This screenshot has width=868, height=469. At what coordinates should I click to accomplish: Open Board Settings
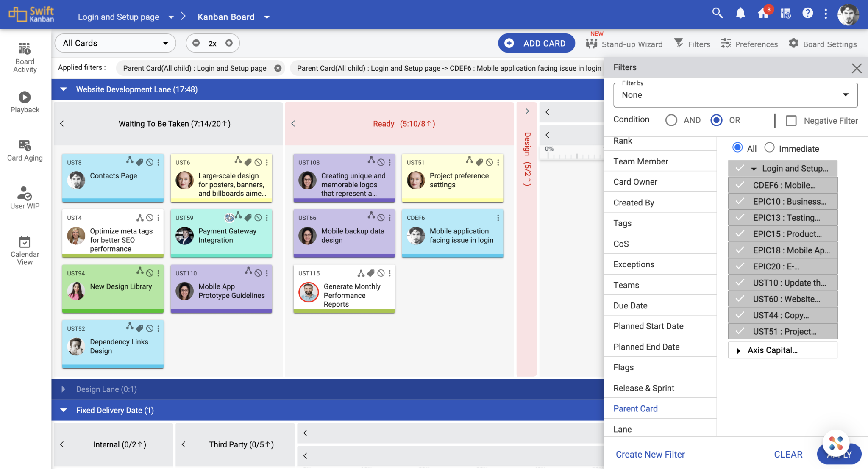pos(822,43)
